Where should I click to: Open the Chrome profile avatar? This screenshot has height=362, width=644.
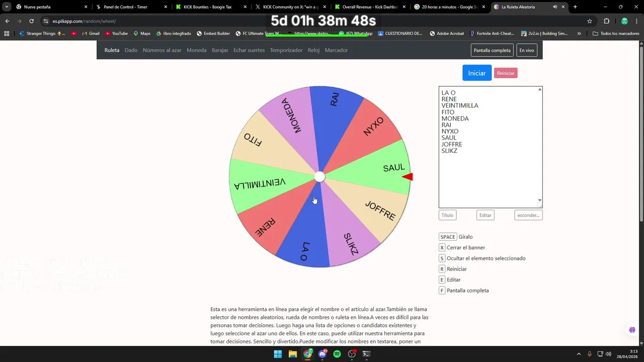pos(624,21)
